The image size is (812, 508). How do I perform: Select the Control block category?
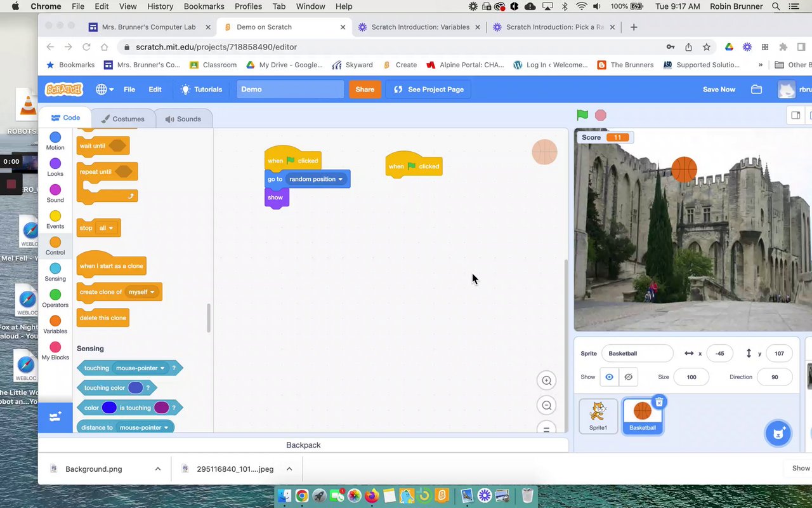[55, 246]
